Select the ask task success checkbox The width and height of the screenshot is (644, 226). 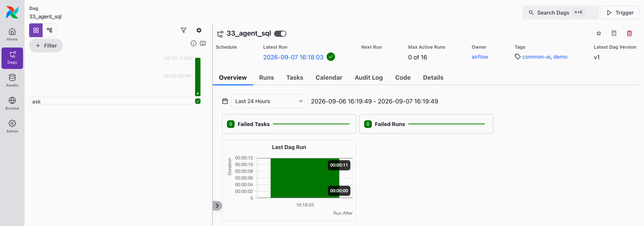pyautogui.click(x=198, y=101)
